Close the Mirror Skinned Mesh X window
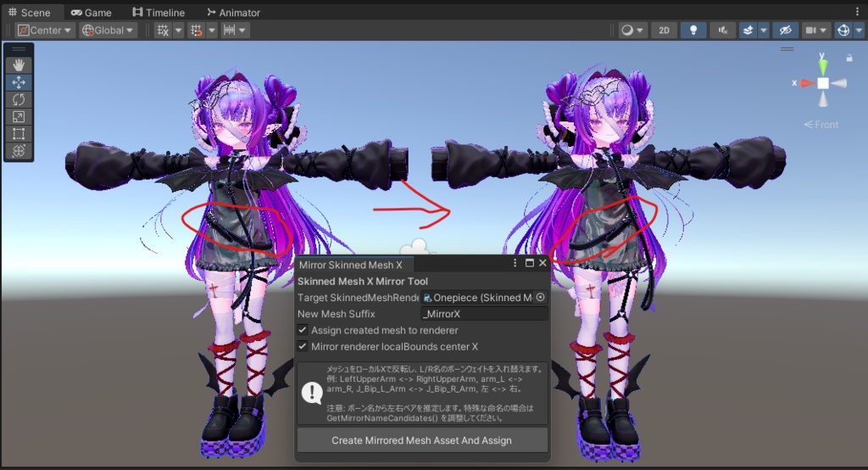 pos(542,263)
